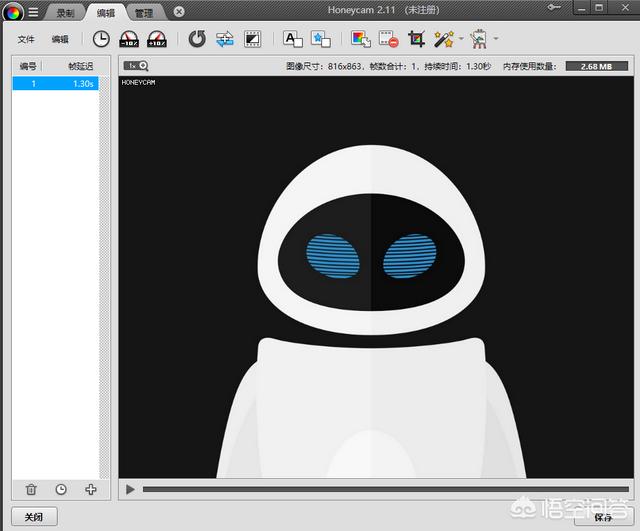Expand the easel icon dropdown arrow
640x531 pixels.
pyautogui.click(x=496, y=39)
